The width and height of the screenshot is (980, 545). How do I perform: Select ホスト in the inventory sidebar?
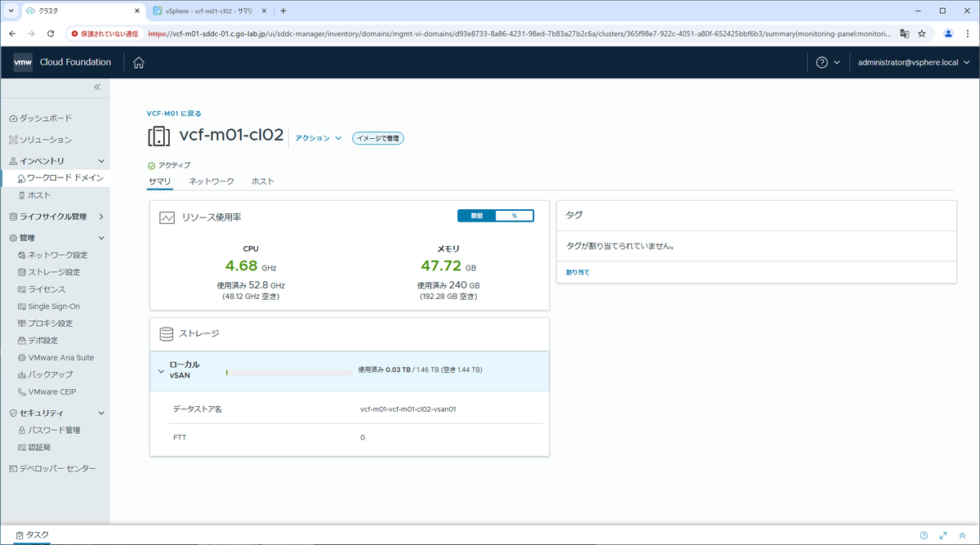(34, 195)
